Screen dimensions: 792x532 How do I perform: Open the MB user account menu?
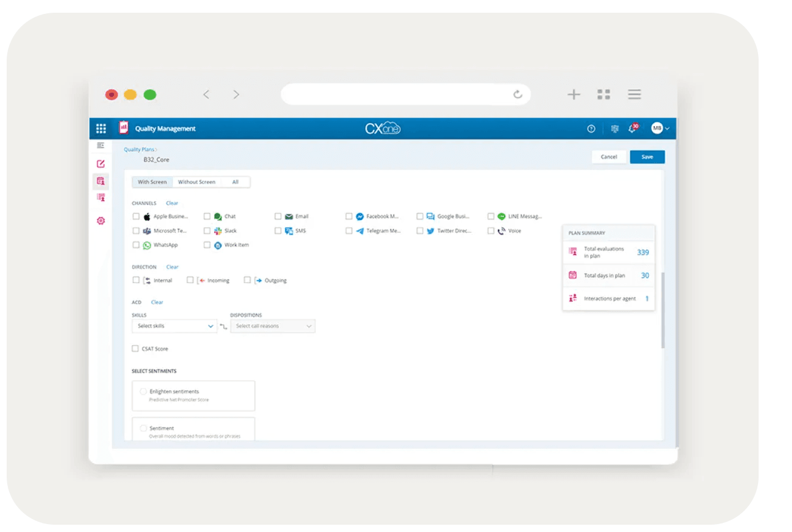(660, 128)
